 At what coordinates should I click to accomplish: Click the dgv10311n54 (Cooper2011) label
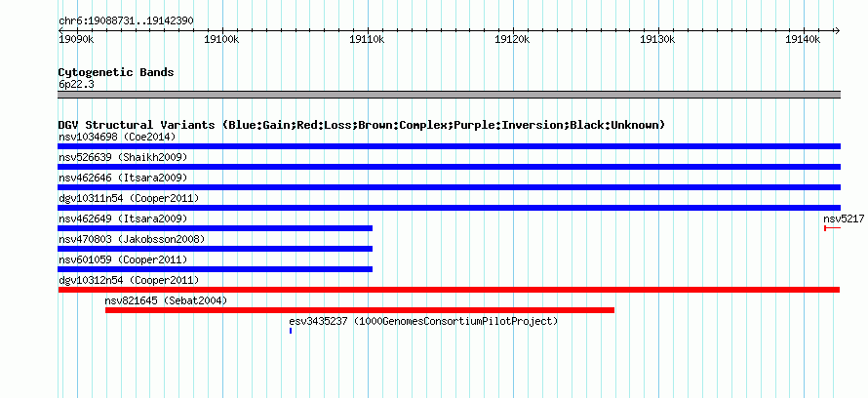click(x=129, y=198)
